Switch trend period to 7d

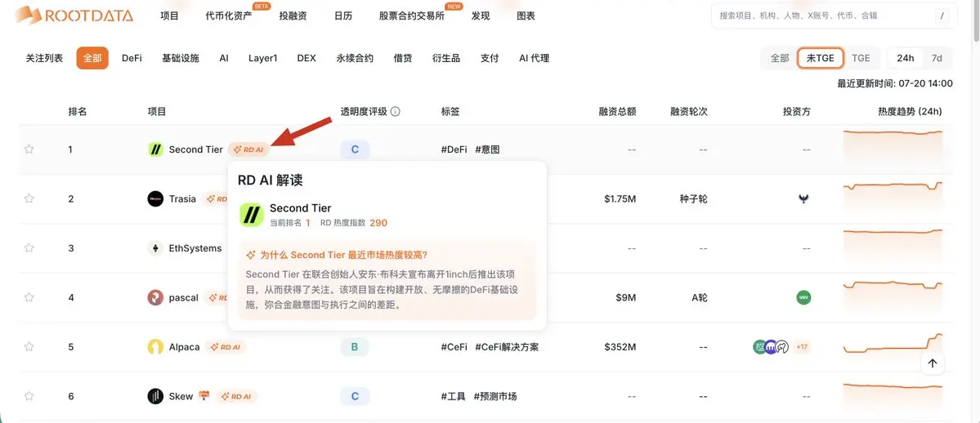coord(937,58)
